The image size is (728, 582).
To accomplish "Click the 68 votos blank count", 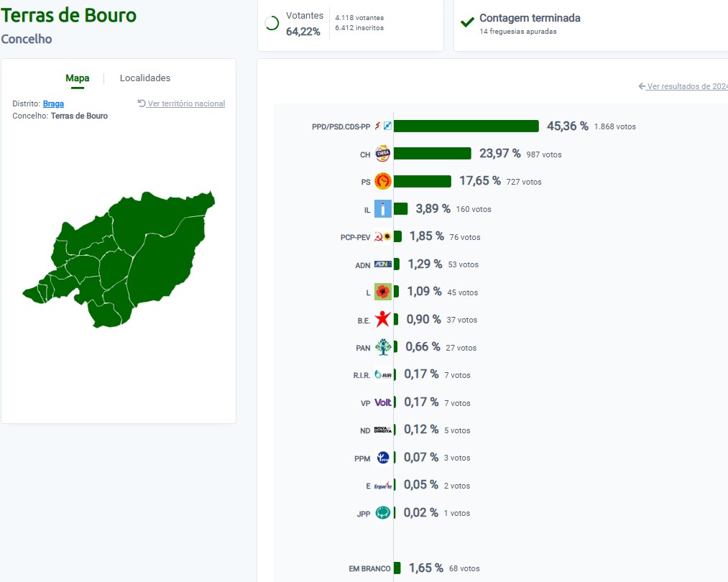I will pos(464,568).
